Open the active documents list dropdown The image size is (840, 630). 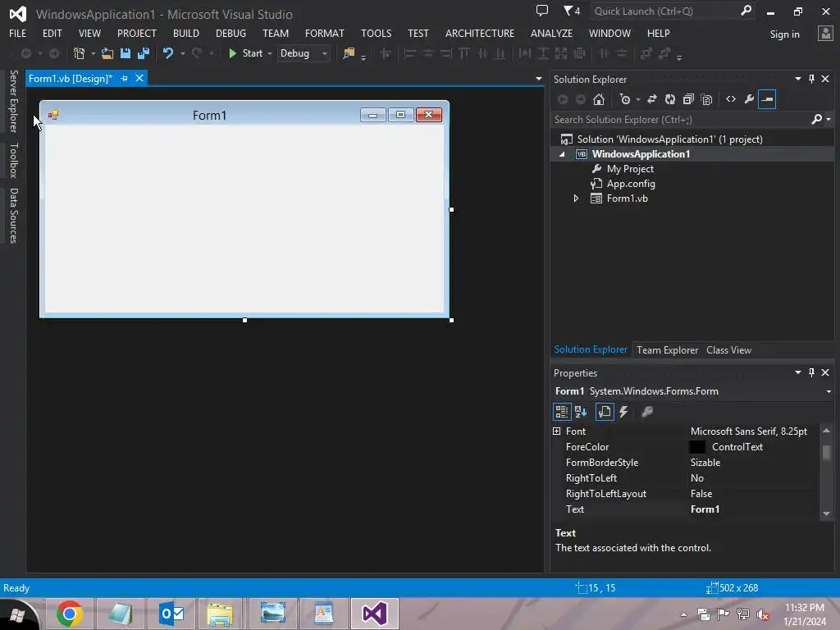[x=538, y=79]
